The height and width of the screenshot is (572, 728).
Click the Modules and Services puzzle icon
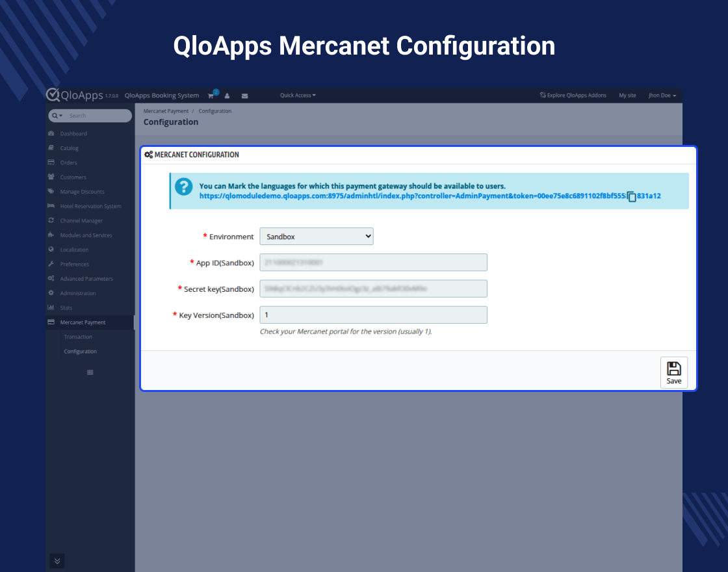51,235
